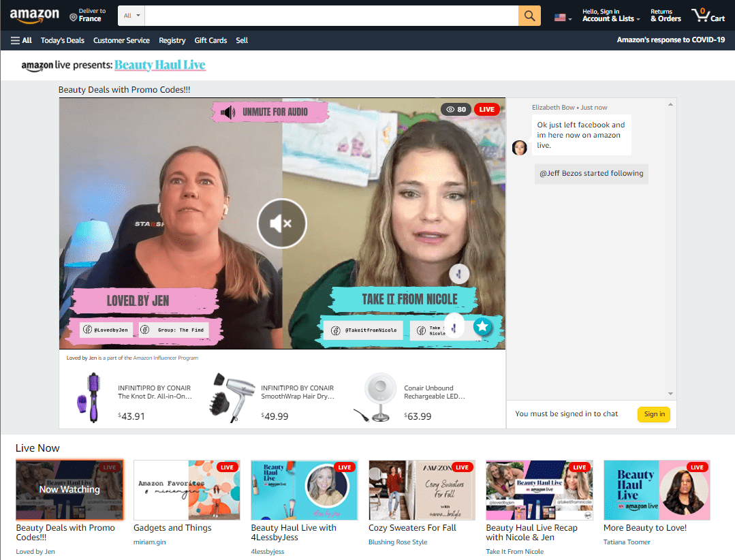Click the magnifier search button

click(x=530, y=16)
